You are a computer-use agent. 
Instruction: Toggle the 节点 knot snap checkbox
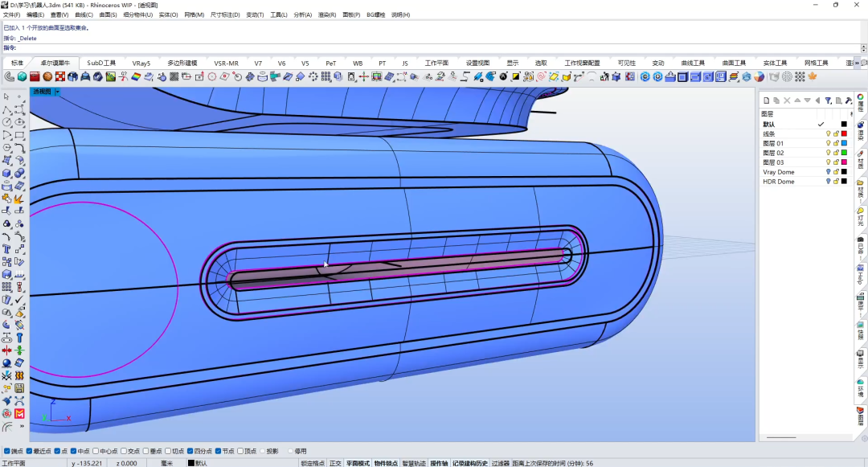point(218,451)
